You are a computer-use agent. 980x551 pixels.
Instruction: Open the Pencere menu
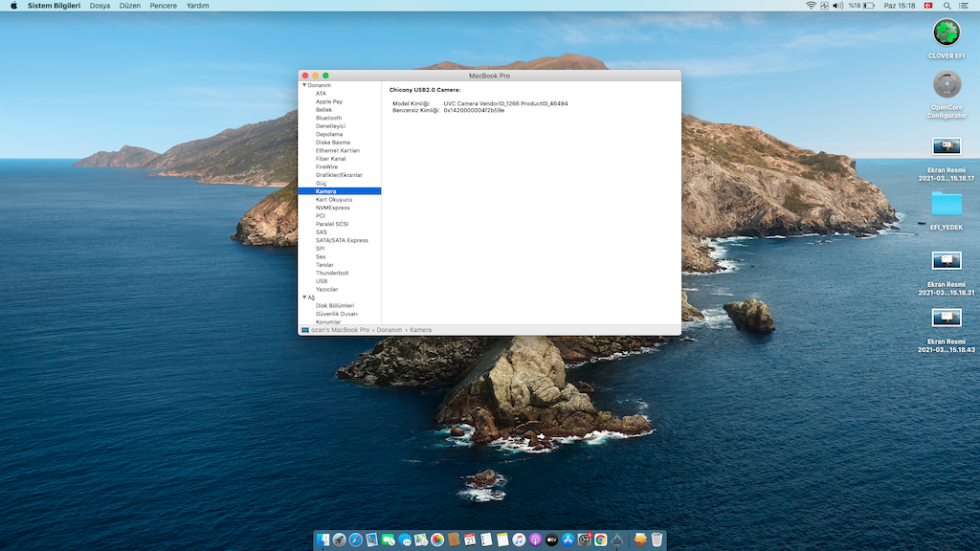(163, 6)
